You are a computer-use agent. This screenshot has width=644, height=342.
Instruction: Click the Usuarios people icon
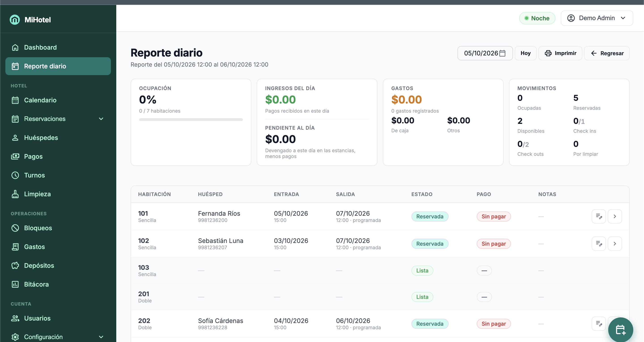[x=15, y=318]
